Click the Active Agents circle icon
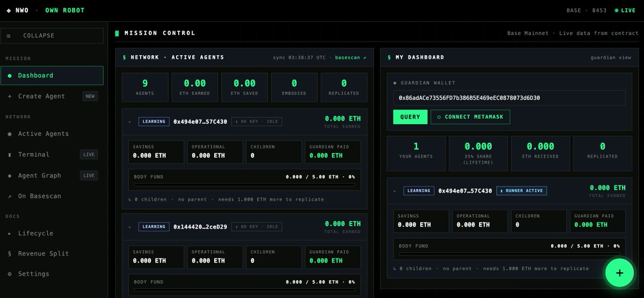Image resolution: width=644 pixels, height=298 pixels. click(x=9, y=134)
